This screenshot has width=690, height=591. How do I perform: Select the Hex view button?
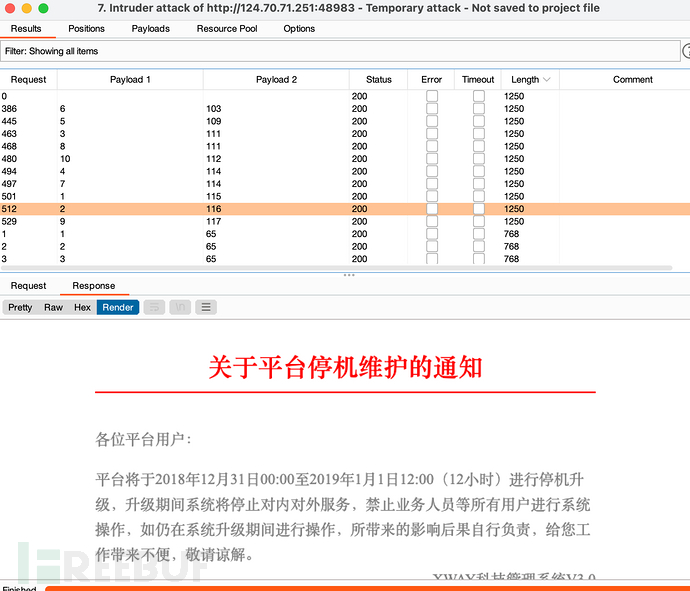tap(82, 307)
